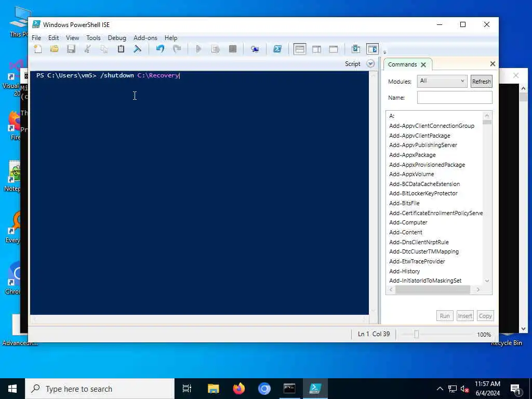Select Add-Content in the command list
This screenshot has width=532, height=399.
405,232
